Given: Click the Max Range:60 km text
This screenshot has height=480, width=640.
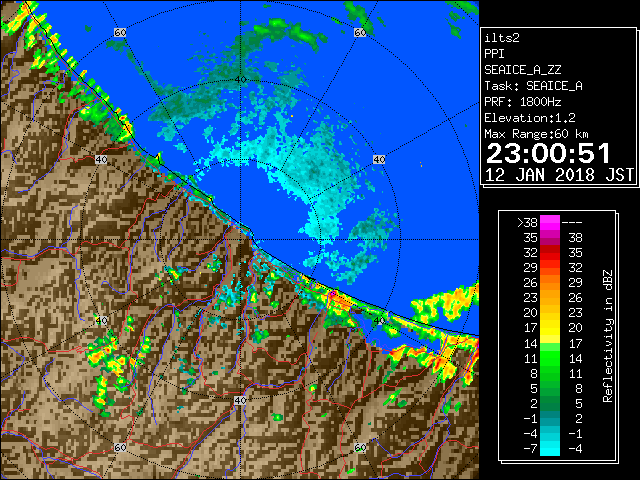Looking at the screenshot, I should 537,134.
